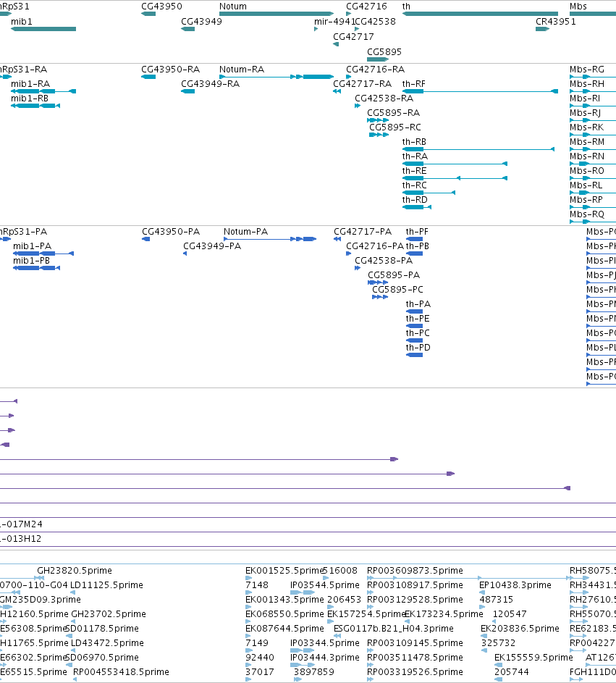This screenshot has height=683, width=616.
Task: Select the "th-RE" transcript label
Action: 415,171
